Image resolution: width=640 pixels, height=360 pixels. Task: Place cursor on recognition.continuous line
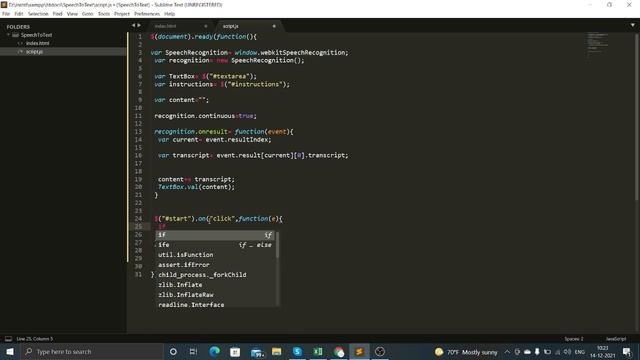coord(205,116)
